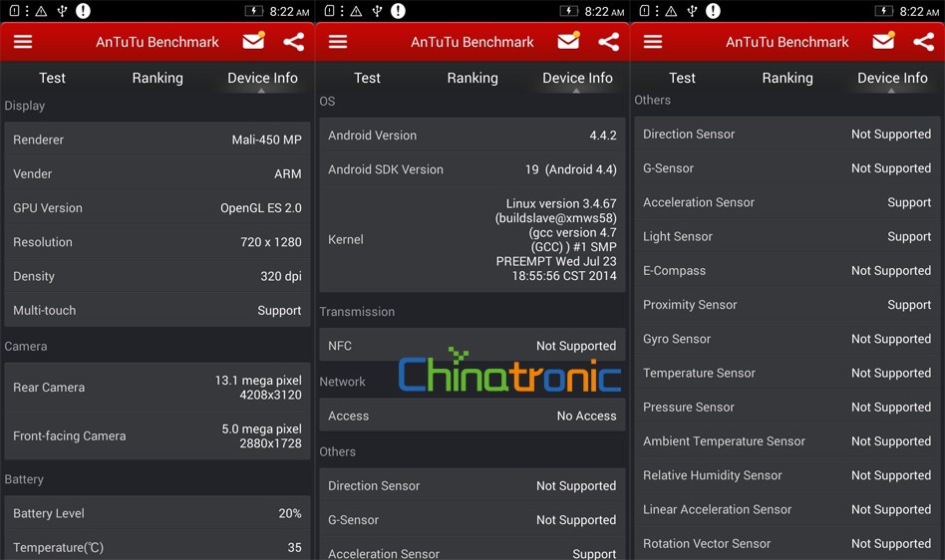Open mail messages icon in leftmost screen

click(253, 42)
